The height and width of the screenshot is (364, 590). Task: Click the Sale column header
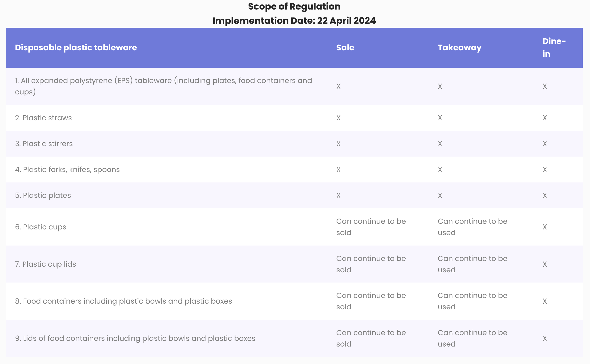[x=345, y=47]
